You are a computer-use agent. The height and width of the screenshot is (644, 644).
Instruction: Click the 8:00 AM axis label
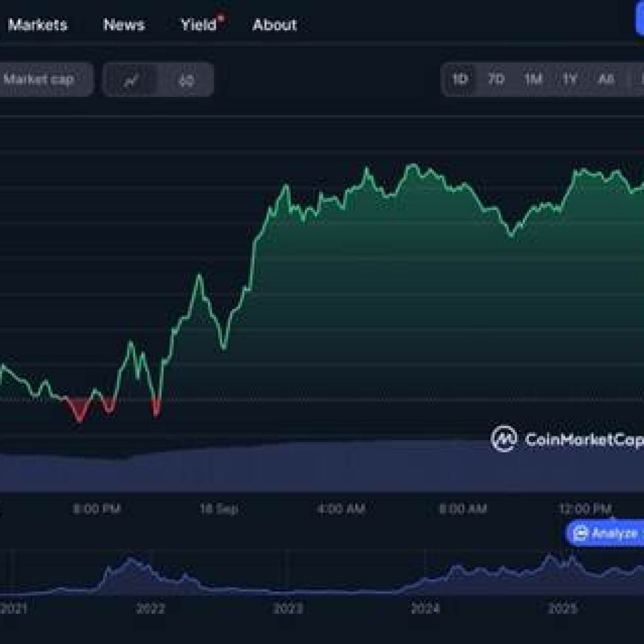[464, 508]
